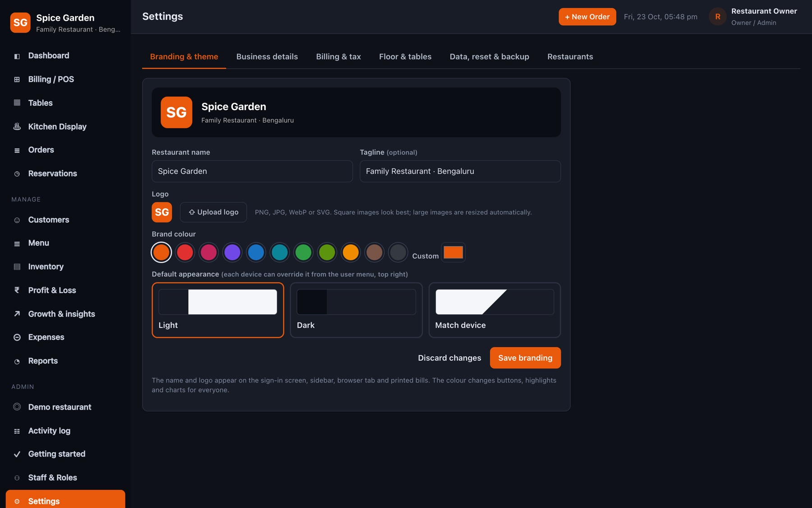Switch to the Business details tab
This screenshot has height=508, width=812.
[x=267, y=57]
